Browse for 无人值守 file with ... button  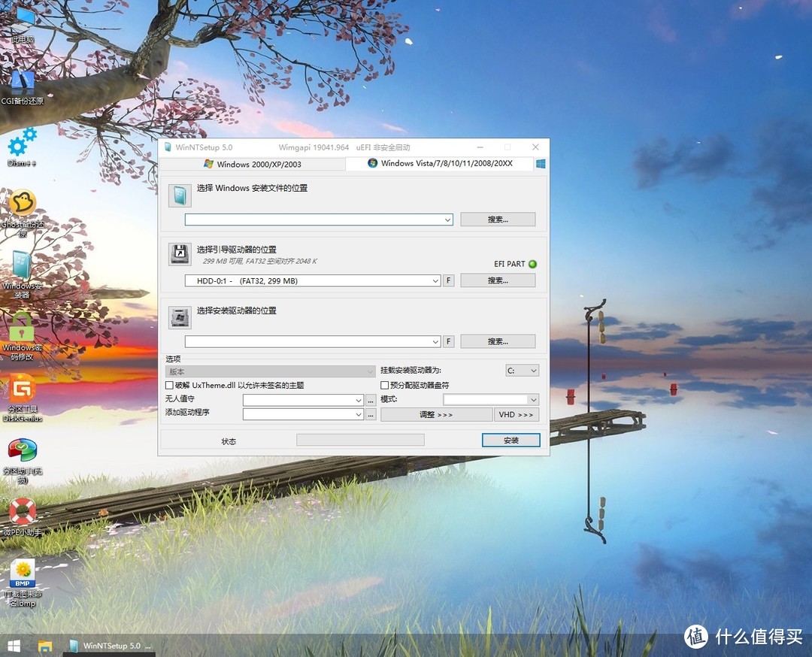click(370, 400)
